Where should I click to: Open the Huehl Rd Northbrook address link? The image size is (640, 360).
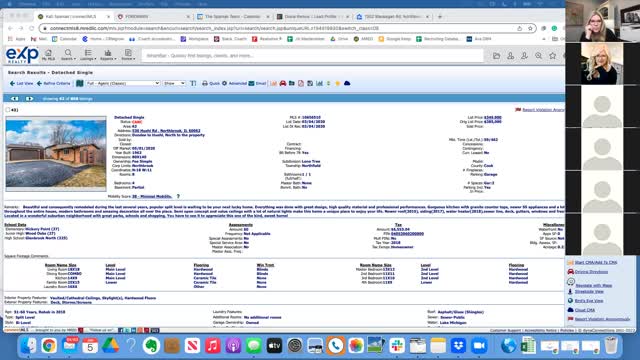pyautogui.click(x=166, y=131)
